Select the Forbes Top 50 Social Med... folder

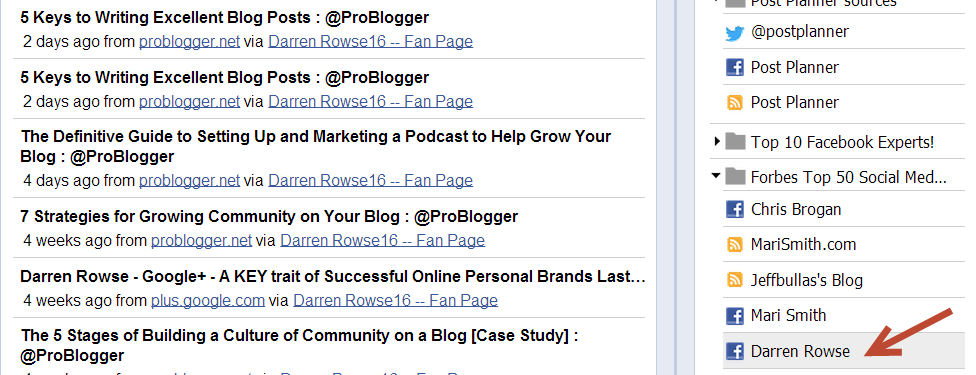[x=835, y=178]
